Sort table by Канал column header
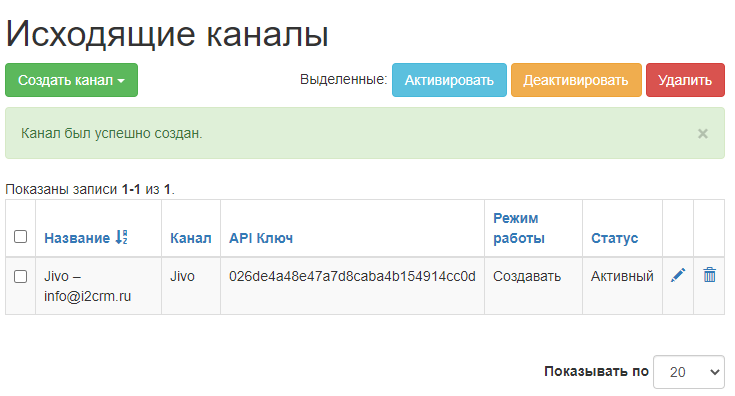Viewport: 735px width, 396px height. point(190,238)
